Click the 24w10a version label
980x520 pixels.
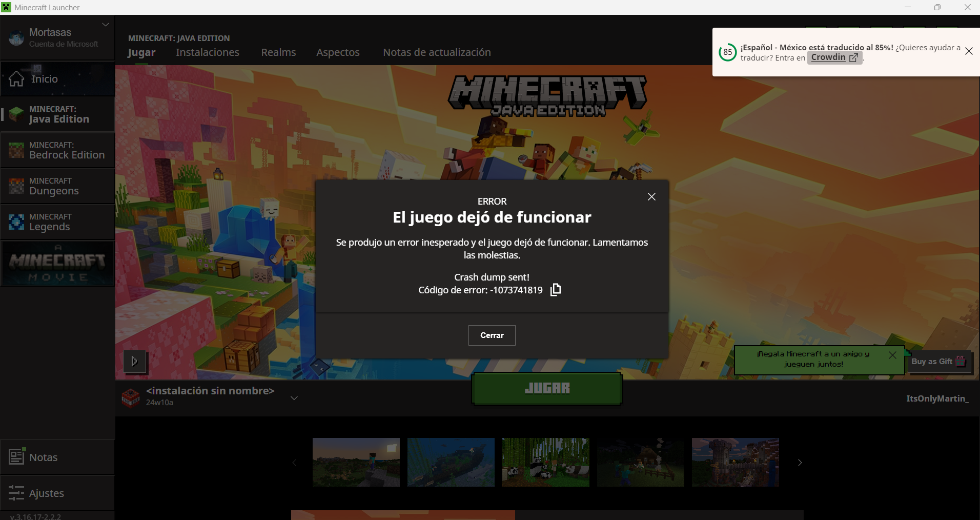(x=159, y=403)
